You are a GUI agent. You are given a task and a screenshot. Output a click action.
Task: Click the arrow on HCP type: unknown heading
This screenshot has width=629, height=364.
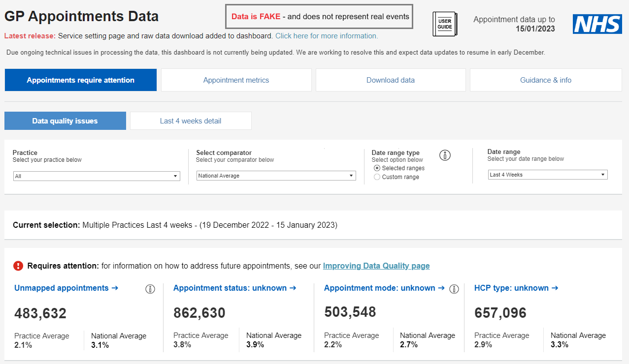pos(556,288)
